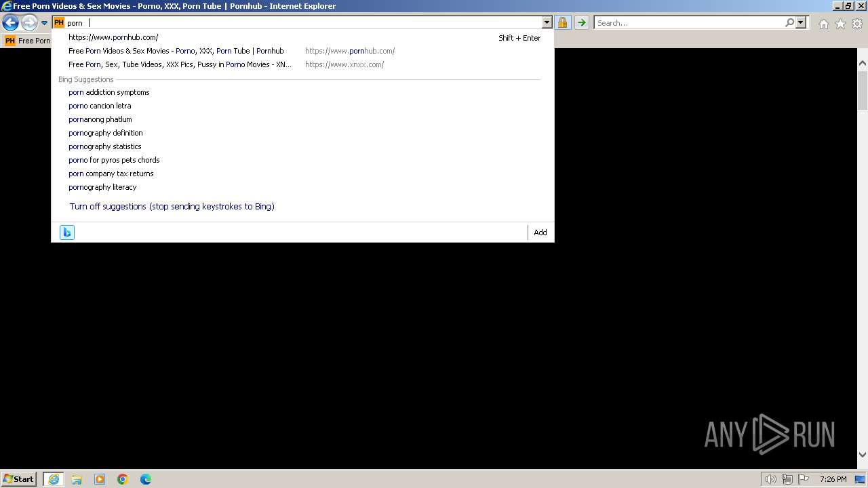Click the Internet Explorer taskbar icon
Viewport: 868px width, 488px height.
(x=54, y=479)
